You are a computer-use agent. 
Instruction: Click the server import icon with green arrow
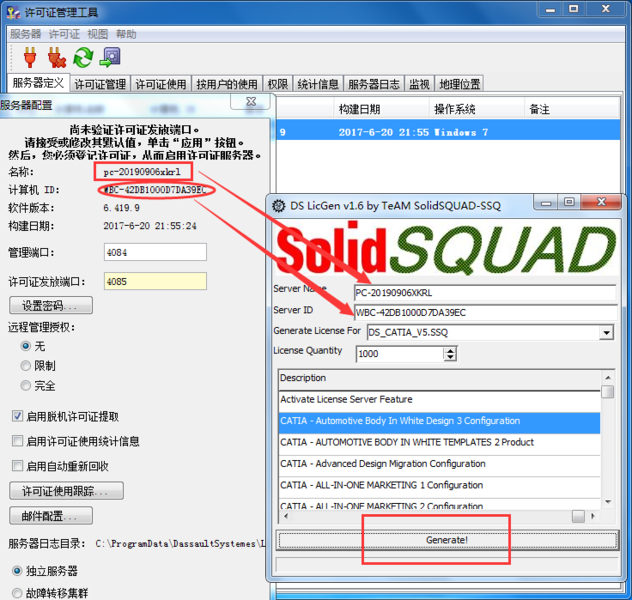[110, 57]
